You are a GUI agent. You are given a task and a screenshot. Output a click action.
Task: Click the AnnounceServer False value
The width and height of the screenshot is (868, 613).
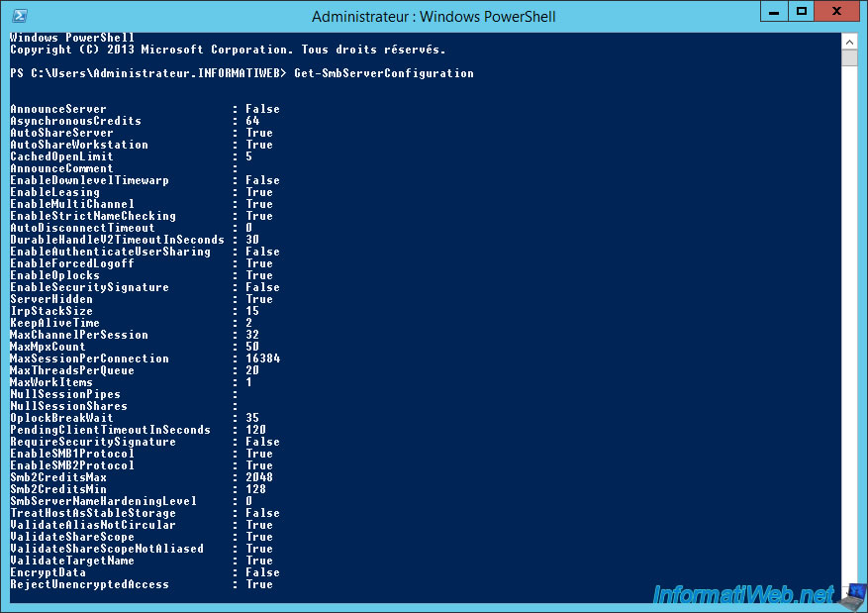(262, 109)
